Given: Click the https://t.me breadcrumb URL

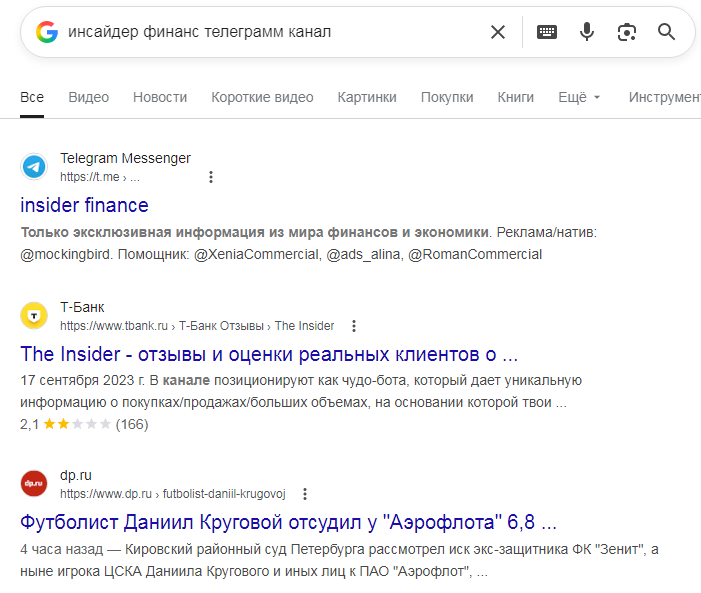Looking at the screenshot, I should pyautogui.click(x=100, y=177).
